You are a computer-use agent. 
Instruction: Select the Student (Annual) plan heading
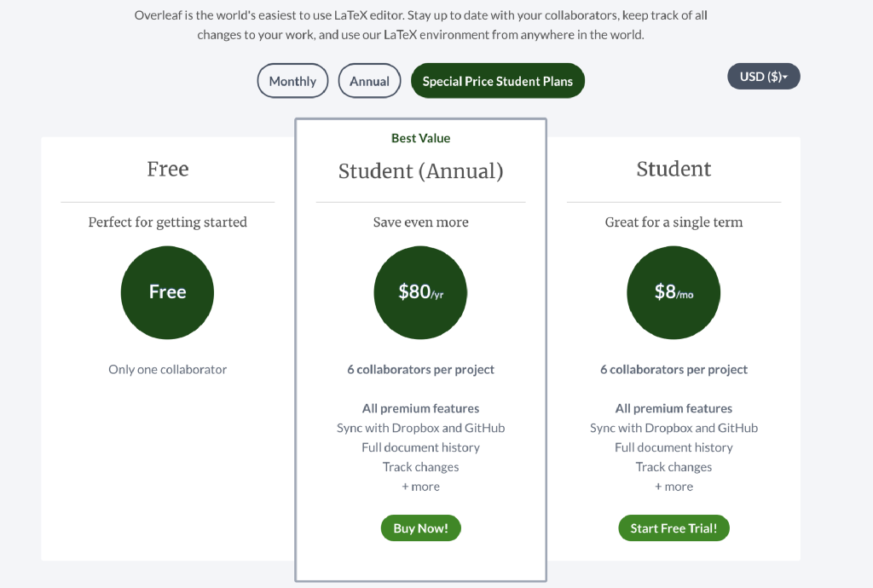coord(420,171)
